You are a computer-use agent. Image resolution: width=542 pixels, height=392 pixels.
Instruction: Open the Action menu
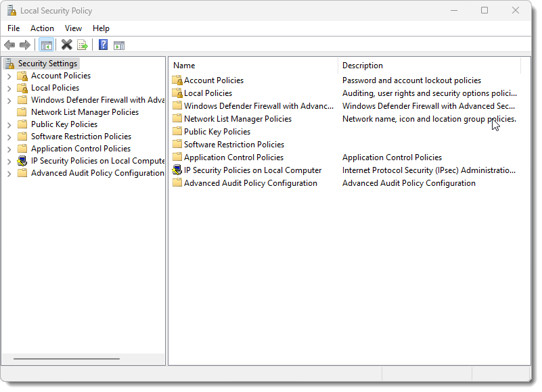pyautogui.click(x=42, y=28)
